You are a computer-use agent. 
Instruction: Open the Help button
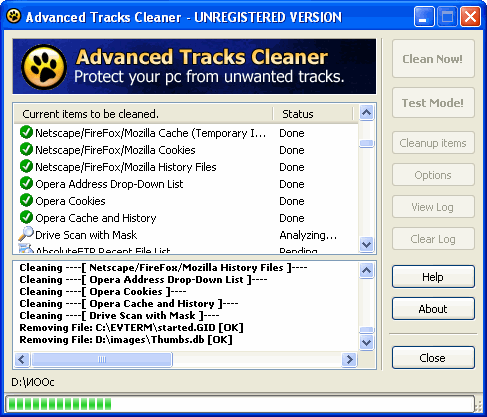coord(433,277)
